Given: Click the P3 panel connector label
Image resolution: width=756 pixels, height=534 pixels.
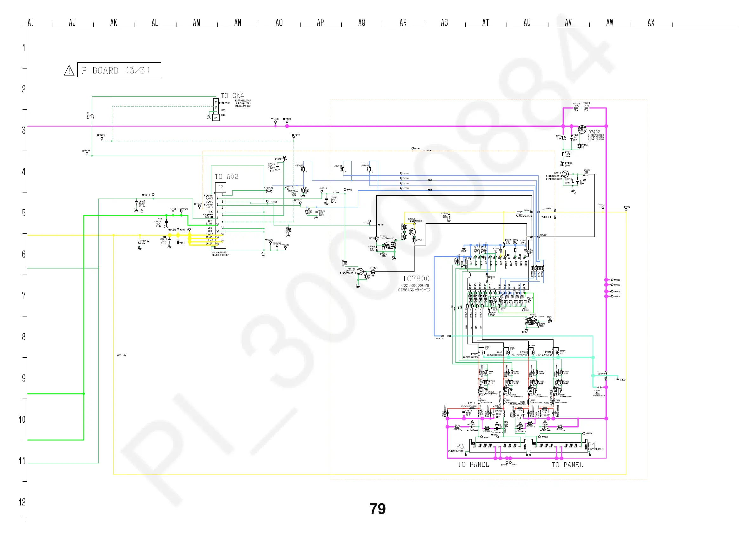Looking at the screenshot, I should [x=460, y=446].
